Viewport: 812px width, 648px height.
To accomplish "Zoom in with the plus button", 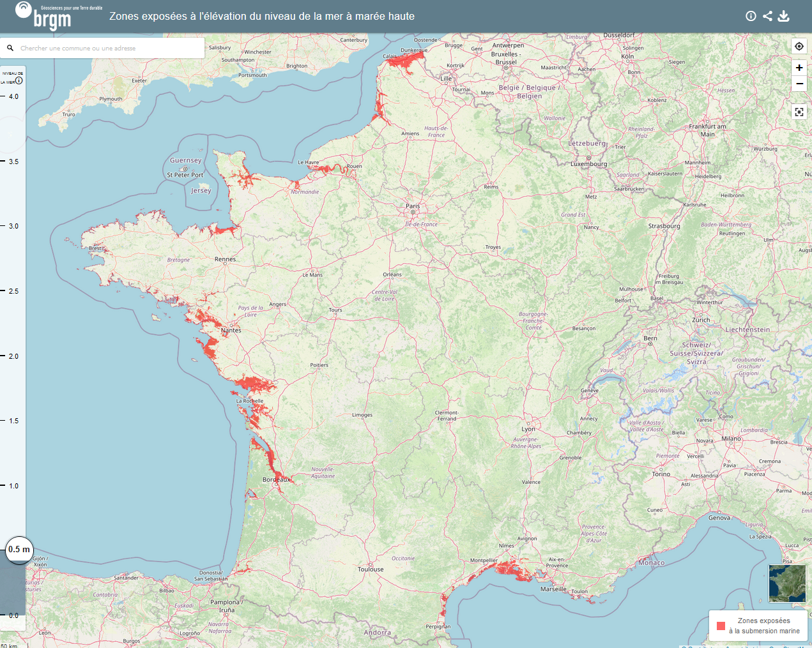I will (799, 68).
